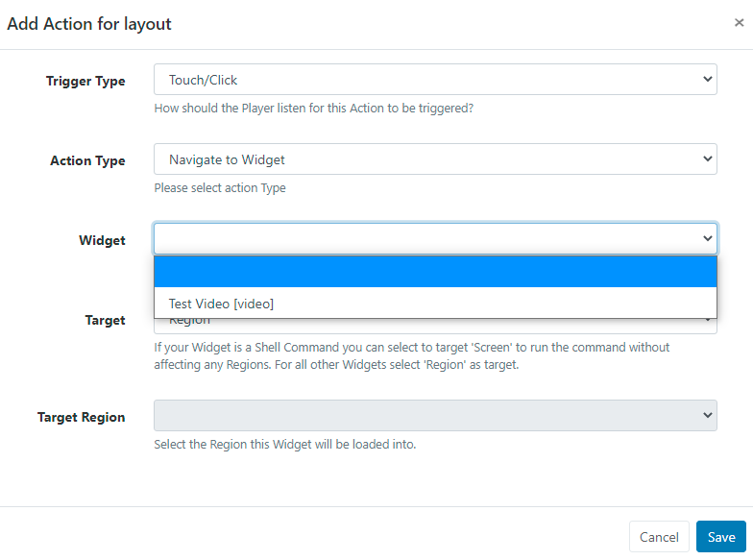753x560 pixels.
Task: Click the Action Type chevron arrow
Action: 707,159
